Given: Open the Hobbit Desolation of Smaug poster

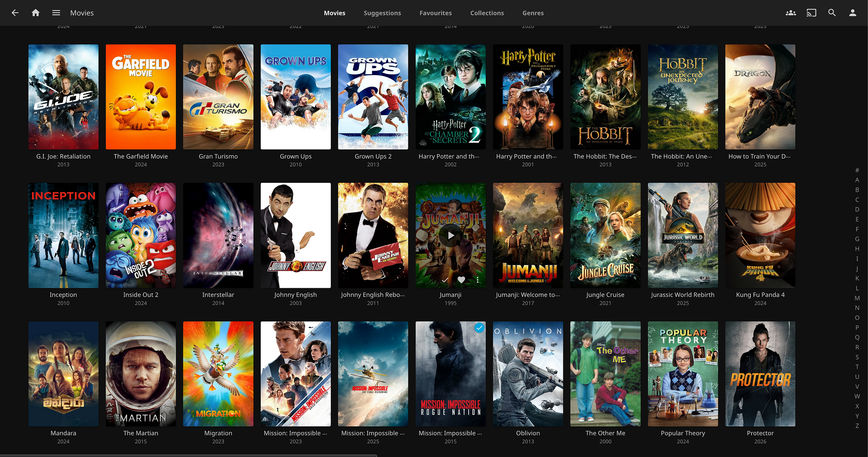Looking at the screenshot, I should pos(606,97).
